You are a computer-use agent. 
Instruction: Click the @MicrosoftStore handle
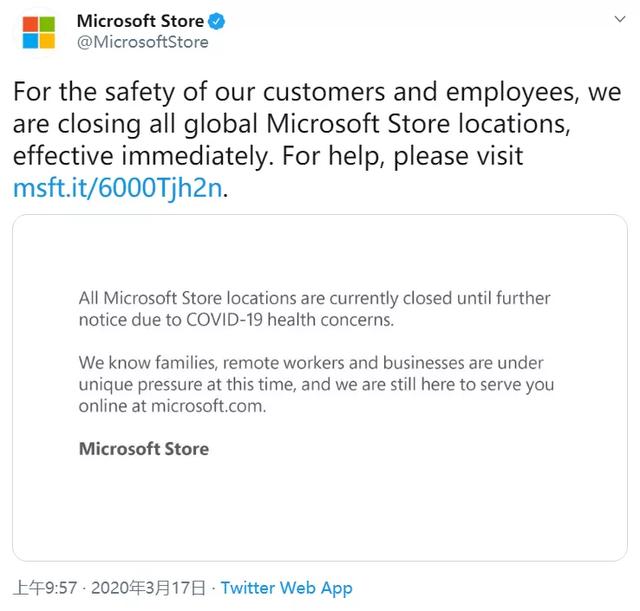pos(143,42)
